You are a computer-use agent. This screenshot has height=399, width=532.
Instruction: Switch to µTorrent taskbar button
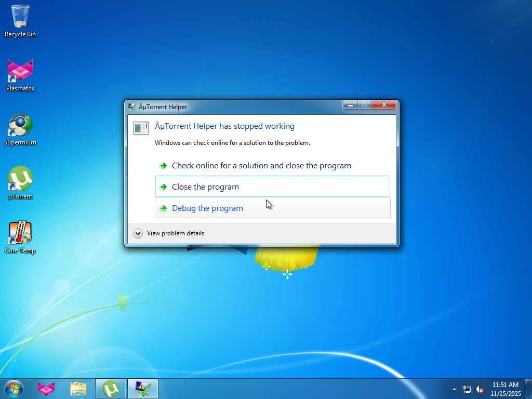point(111,389)
